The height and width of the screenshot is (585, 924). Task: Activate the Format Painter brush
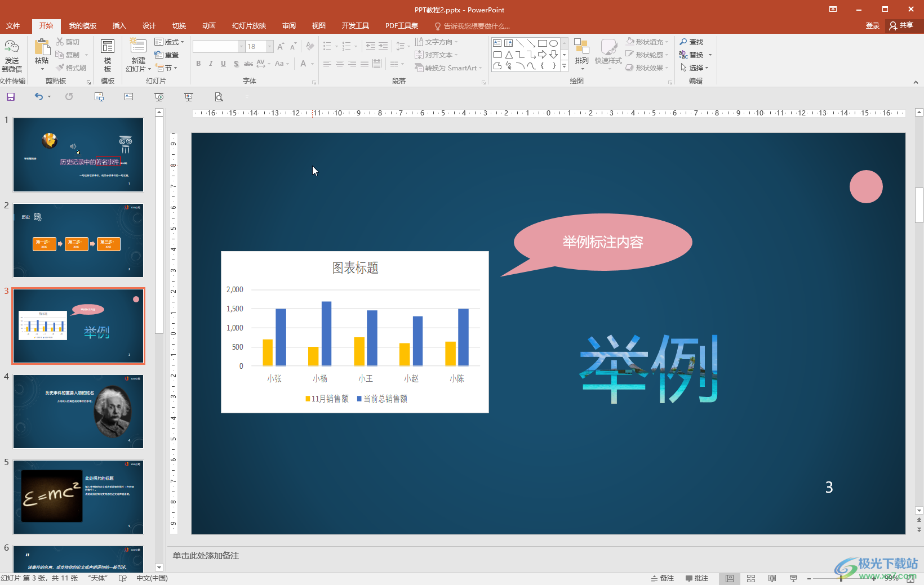[x=71, y=68]
